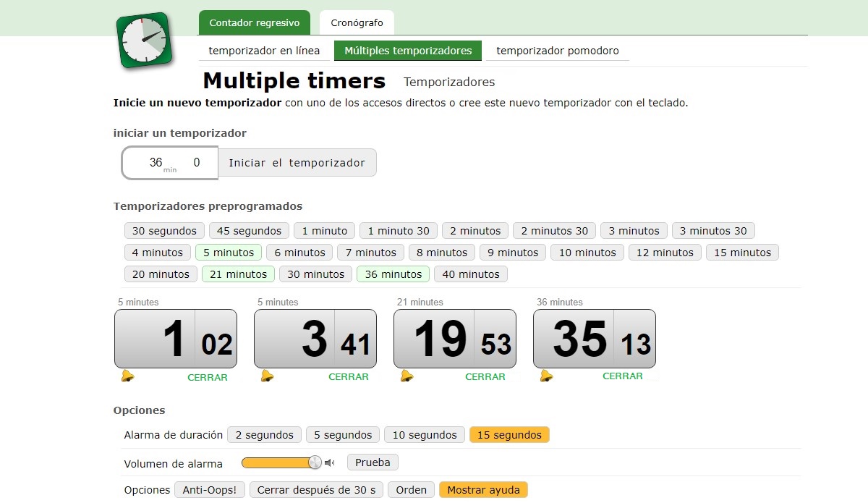Close the 36-minute timer via CERRAR
Image resolution: width=868 pixels, height=503 pixels.
click(x=623, y=376)
